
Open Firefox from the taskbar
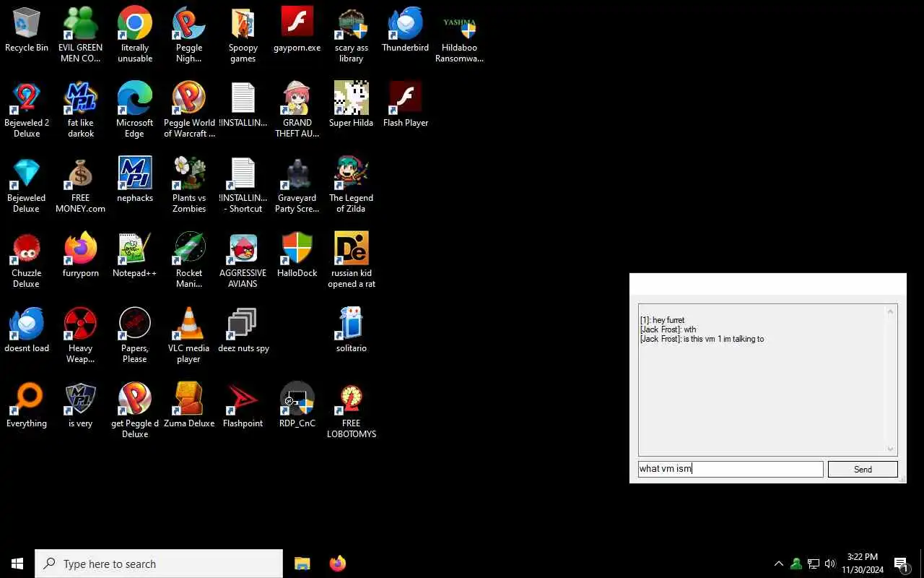[x=337, y=564]
